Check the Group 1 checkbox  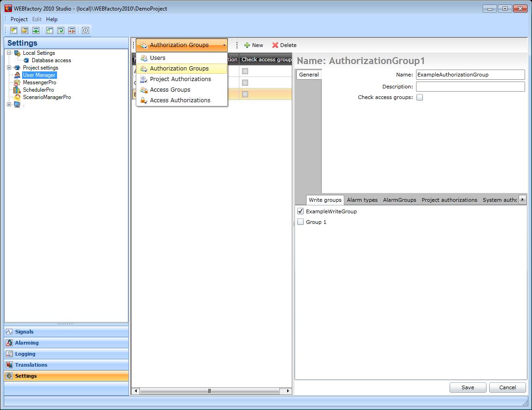(301, 222)
